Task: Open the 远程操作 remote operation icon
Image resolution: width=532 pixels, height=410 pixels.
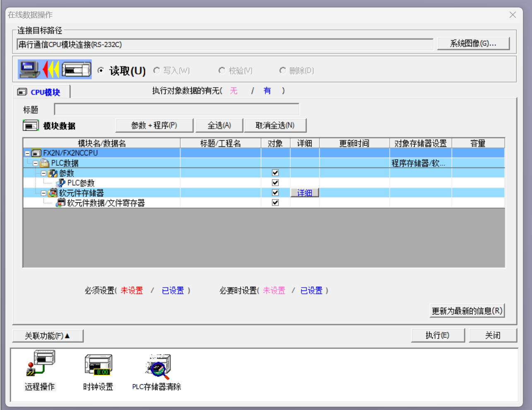Action: (x=40, y=364)
